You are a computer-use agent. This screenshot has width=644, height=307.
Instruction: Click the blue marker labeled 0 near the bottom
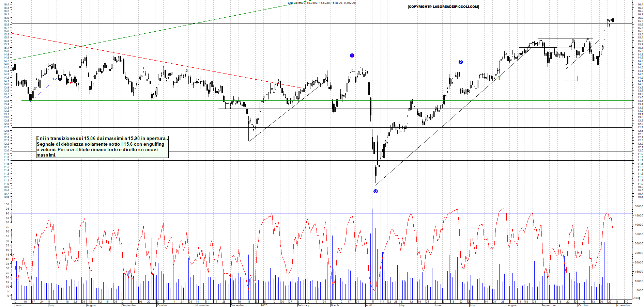375,191
